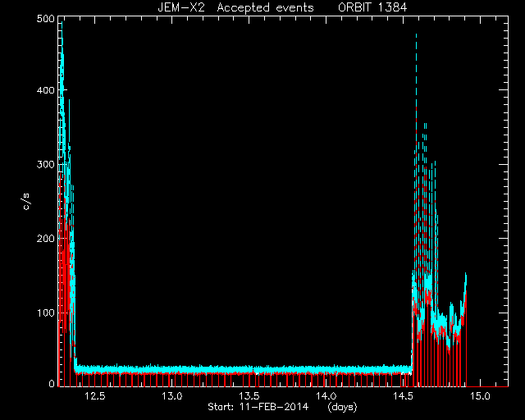Click the 14.5 x-axis tick label
Viewport: 525px width, 420px height.
click(403, 396)
